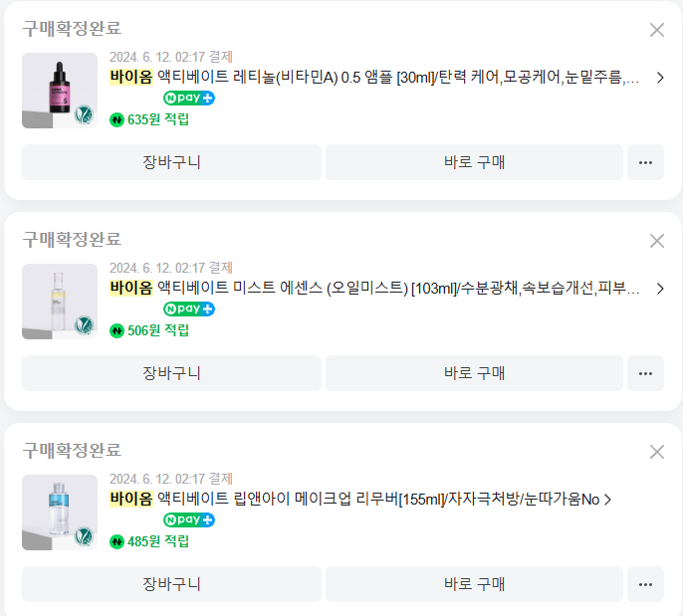Add mist essence to 장바구니

click(x=171, y=373)
